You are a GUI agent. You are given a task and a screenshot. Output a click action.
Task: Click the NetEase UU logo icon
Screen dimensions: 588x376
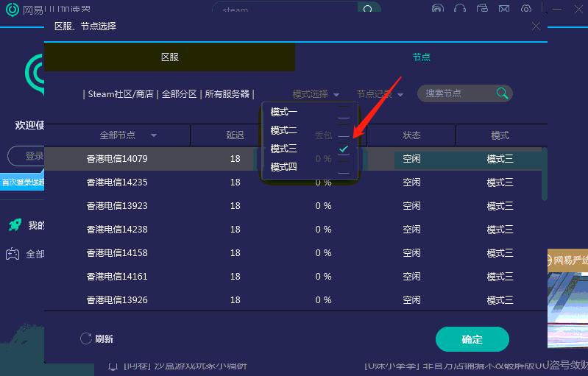13,10
